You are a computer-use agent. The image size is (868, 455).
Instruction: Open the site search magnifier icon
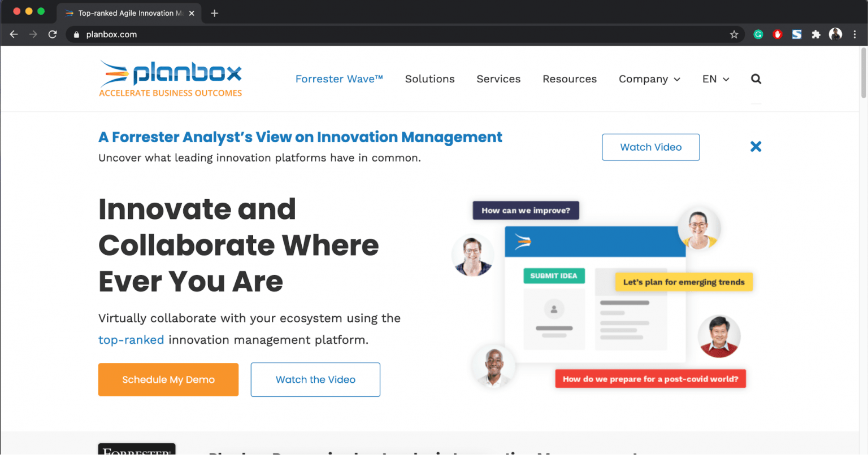(756, 78)
